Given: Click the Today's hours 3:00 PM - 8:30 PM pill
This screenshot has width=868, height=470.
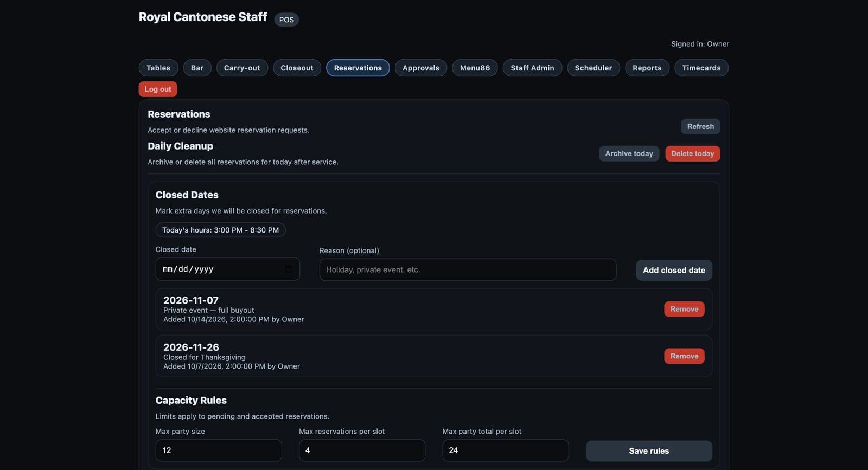Looking at the screenshot, I should pos(220,230).
